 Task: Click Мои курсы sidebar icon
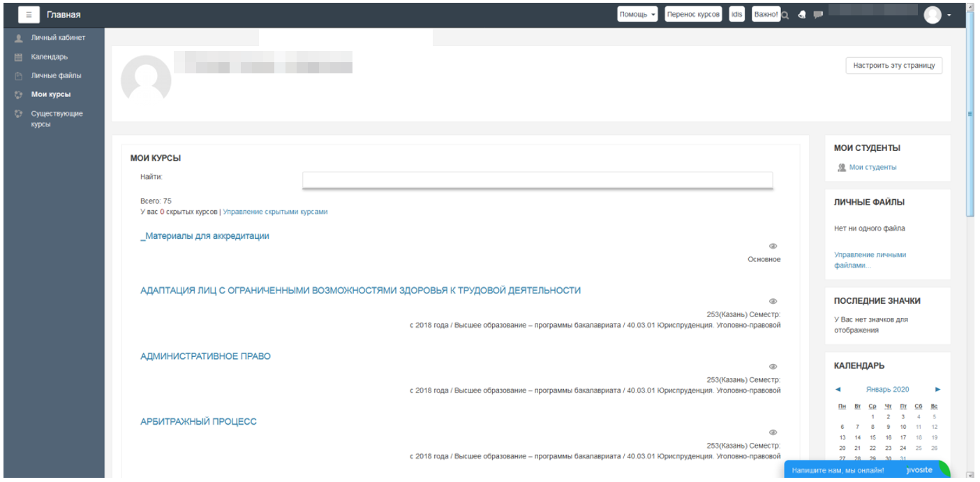coord(20,95)
